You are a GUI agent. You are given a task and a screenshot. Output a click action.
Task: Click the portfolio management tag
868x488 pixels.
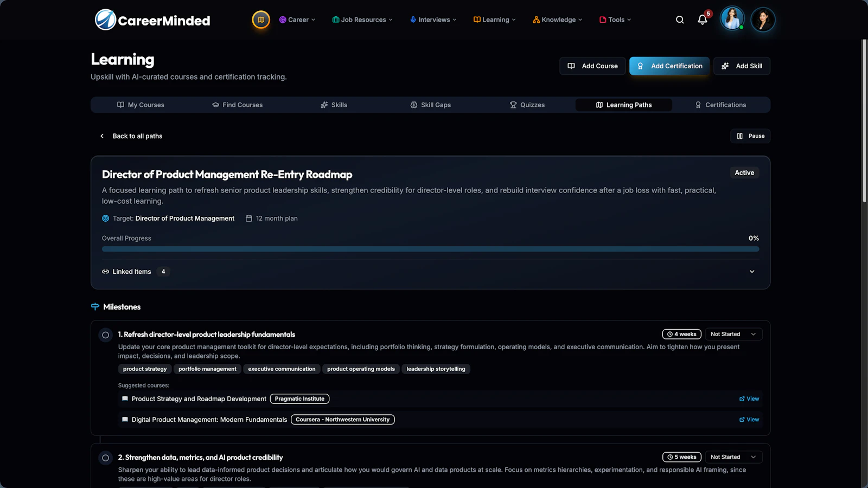click(x=207, y=369)
